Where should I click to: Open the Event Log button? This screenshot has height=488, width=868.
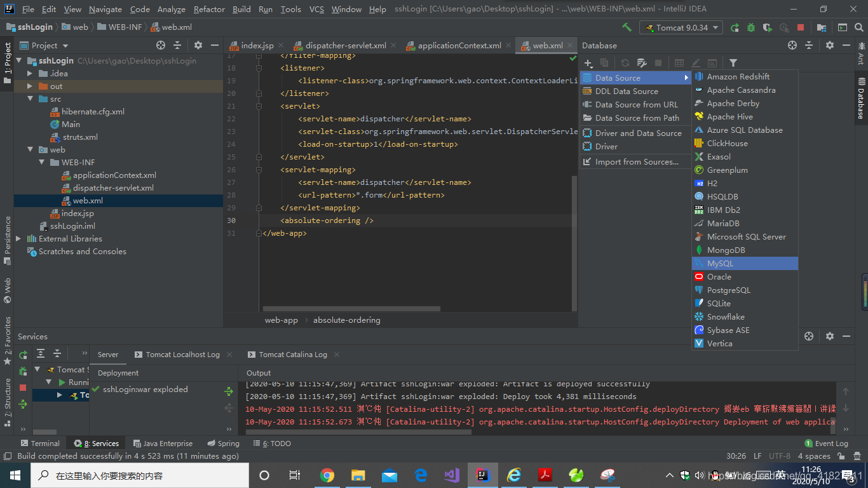pos(826,444)
